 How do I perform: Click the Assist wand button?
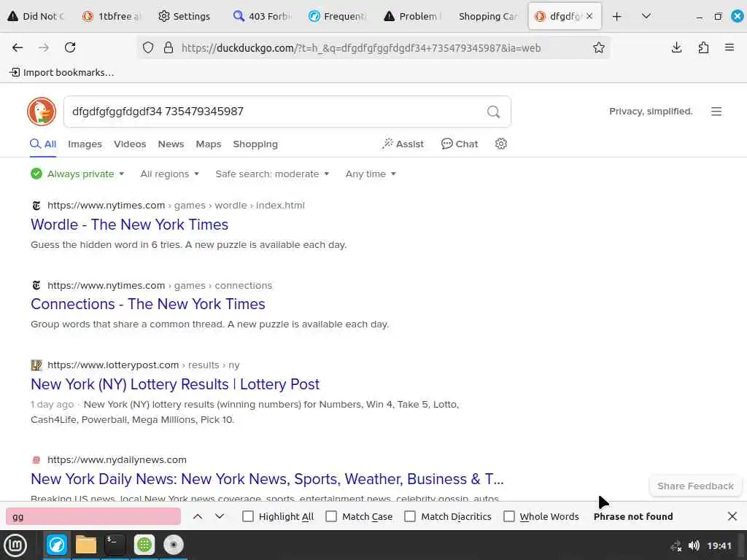pyautogui.click(x=403, y=144)
